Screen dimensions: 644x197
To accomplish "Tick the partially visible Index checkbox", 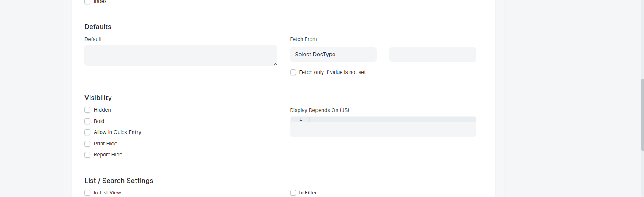I will pyautogui.click(x=87, y=2).
